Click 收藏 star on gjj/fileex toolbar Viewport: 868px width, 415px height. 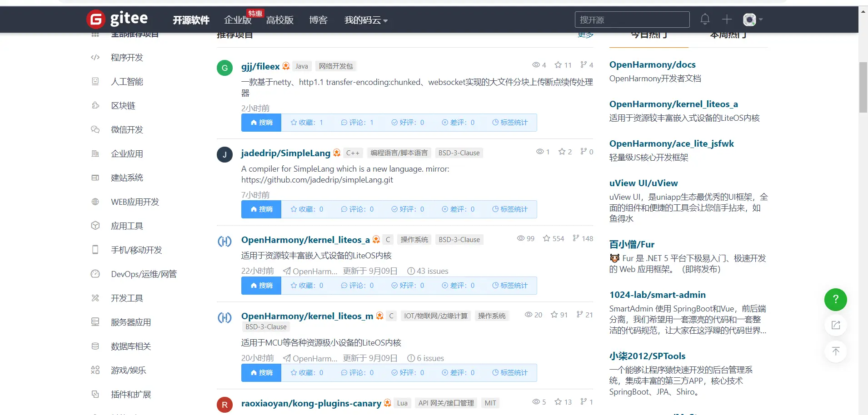click(307, 123)
